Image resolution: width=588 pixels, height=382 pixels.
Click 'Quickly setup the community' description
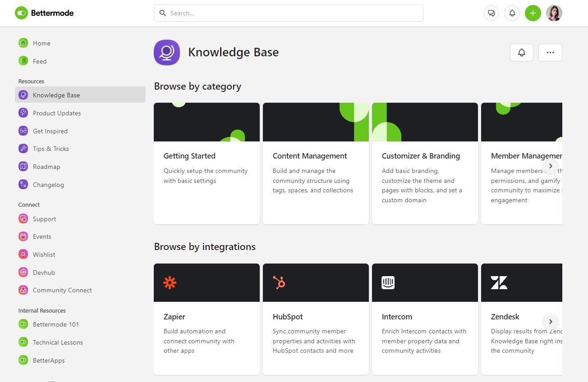click(206, 176)
